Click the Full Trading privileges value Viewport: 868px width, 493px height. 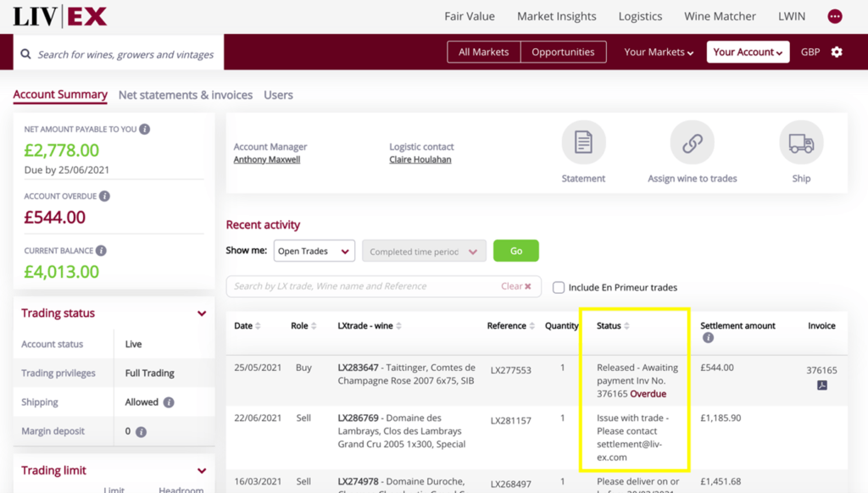click(x=149, y=373)
